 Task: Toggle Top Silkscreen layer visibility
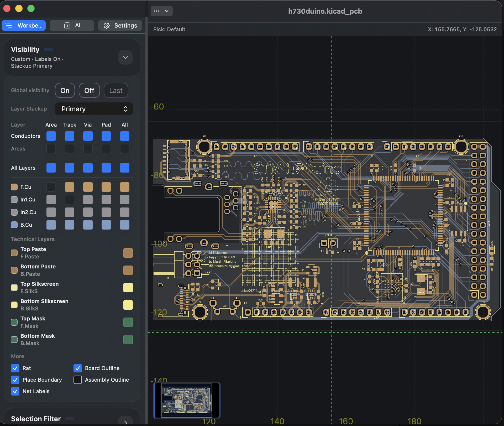coord(128,288)
